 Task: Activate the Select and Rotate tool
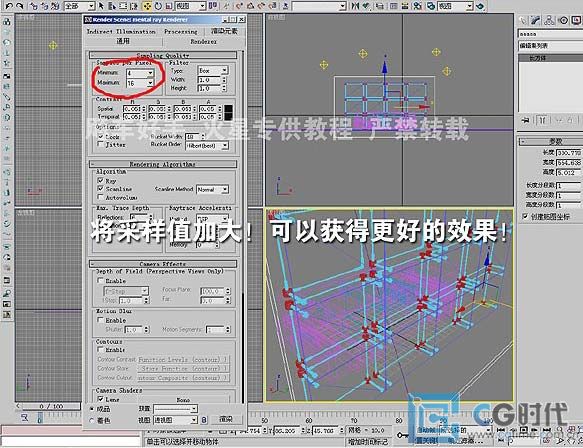[158, 6]
